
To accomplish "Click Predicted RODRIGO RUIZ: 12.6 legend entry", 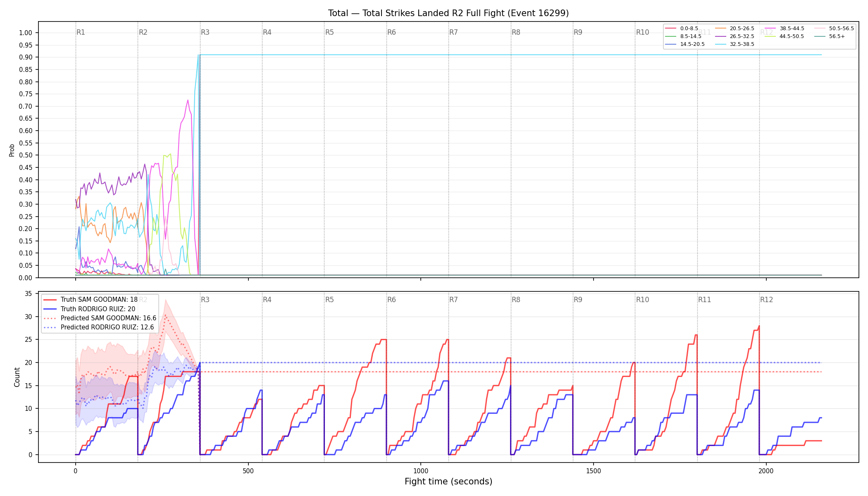I will tap(99, 327).
